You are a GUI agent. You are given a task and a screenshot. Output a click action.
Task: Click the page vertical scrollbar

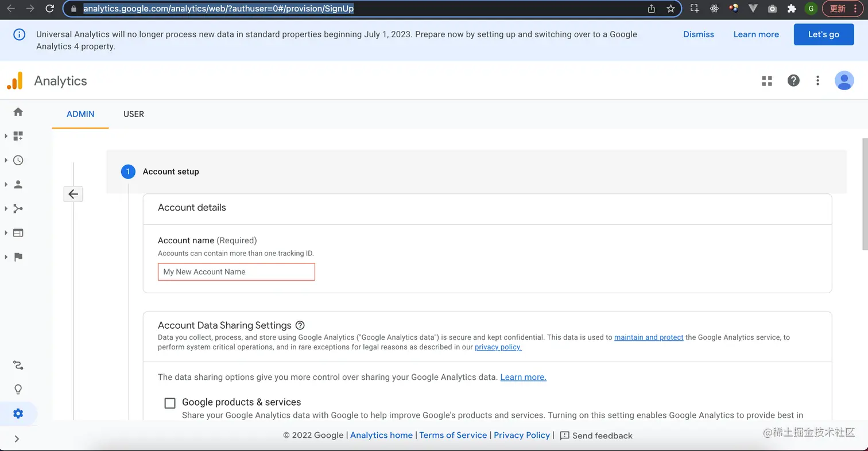pyautogui.click(x=865, y=194)
